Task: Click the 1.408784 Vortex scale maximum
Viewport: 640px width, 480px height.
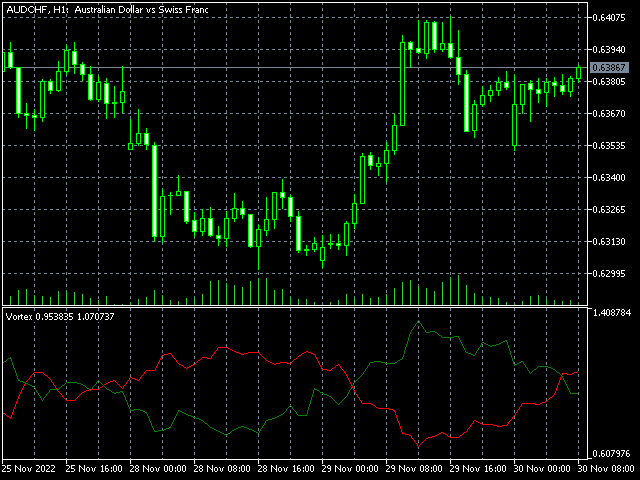Action: (x=612, y=313)
